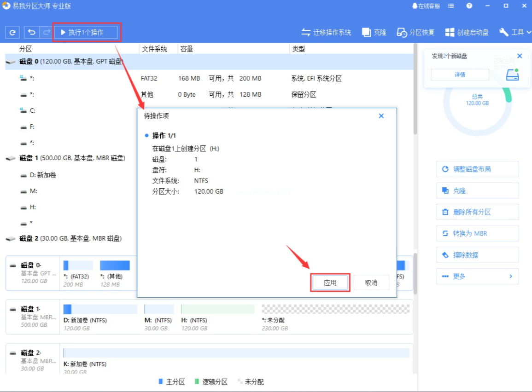
Task: Click the redo arrow icon
Action: [46, 32]
